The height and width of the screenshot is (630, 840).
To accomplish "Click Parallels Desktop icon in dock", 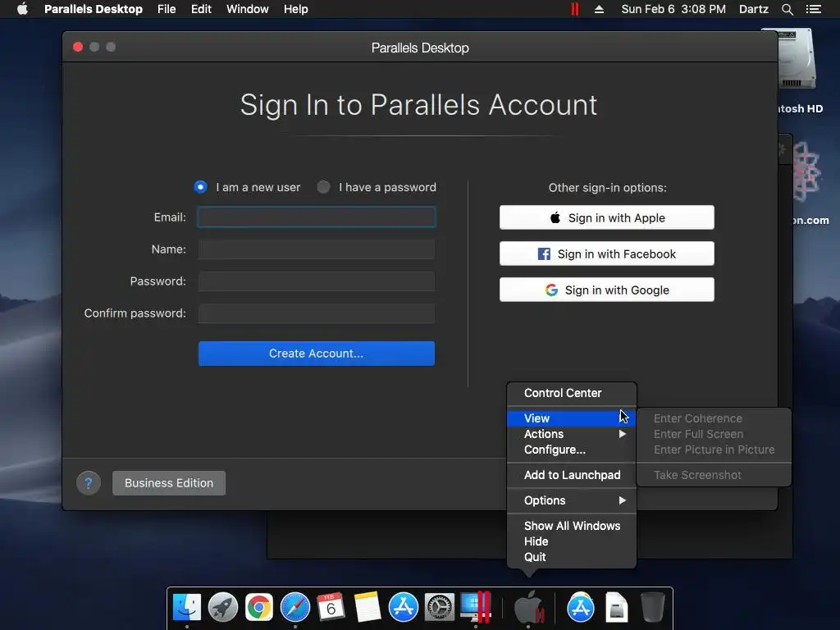I will [x=476, y=607].
